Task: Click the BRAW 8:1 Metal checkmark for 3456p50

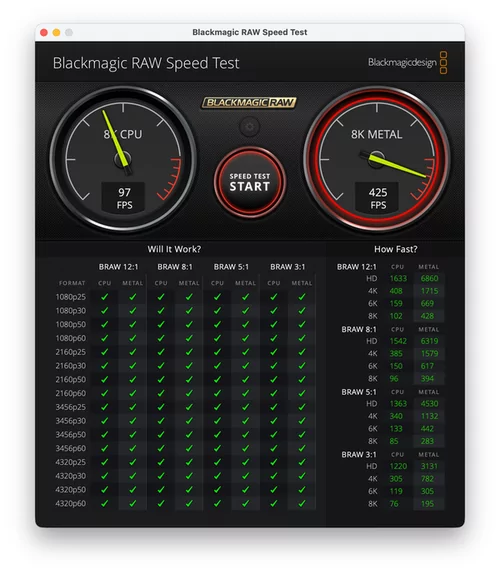Action: coord(189,435)
